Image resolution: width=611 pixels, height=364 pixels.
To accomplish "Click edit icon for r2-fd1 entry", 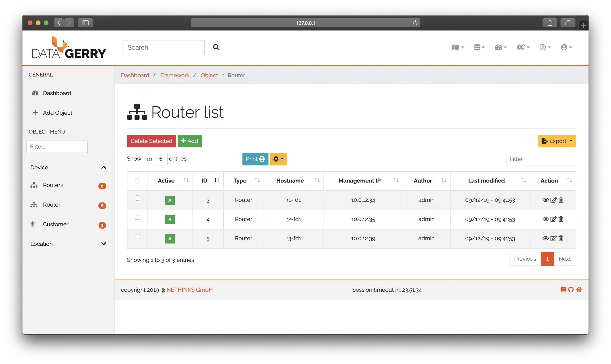I will 553,219.
